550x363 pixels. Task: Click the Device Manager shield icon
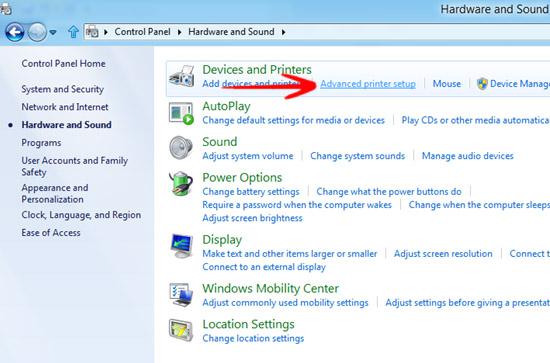(482, 84)
